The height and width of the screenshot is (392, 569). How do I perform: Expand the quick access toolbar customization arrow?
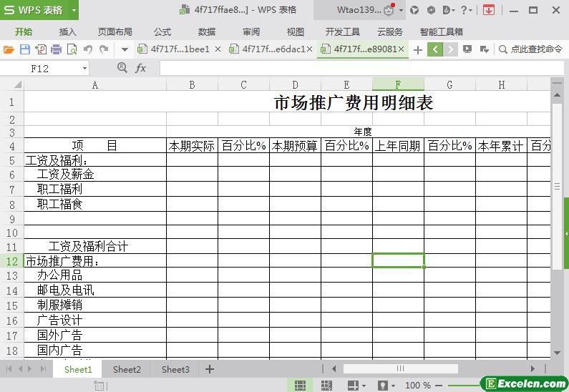[125, 49]
